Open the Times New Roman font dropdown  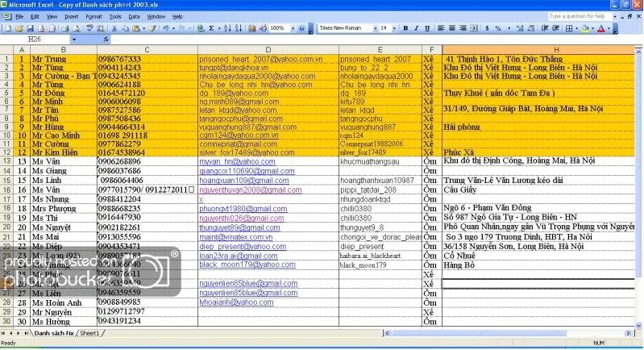click(375, 28)
